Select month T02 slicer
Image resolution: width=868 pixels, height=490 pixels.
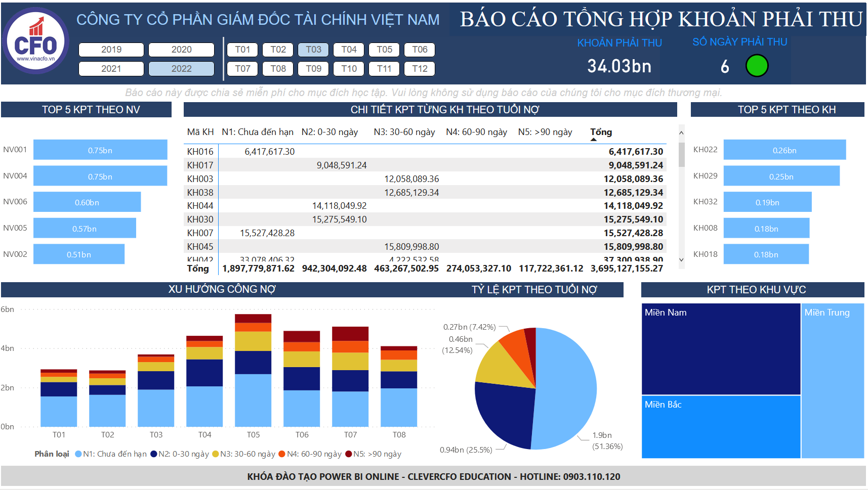(278, 50)
